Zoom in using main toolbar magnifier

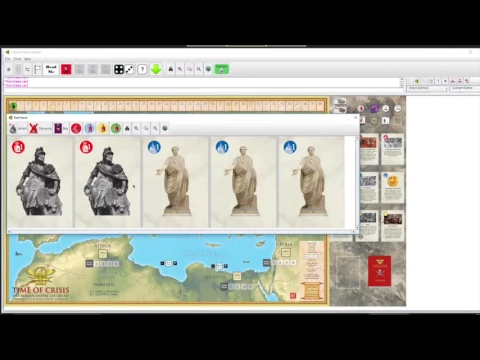(180, 69)
